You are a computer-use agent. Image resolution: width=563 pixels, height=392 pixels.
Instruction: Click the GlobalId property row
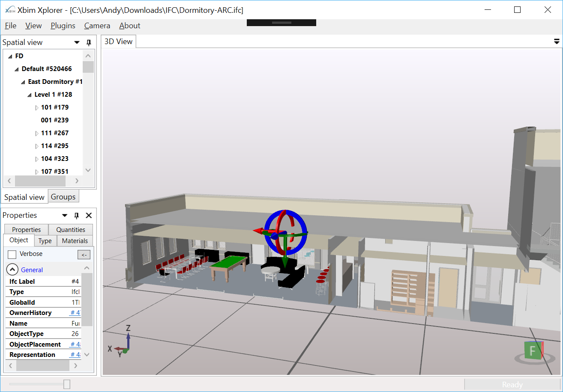pyautogui.click(x=43, y=302)
